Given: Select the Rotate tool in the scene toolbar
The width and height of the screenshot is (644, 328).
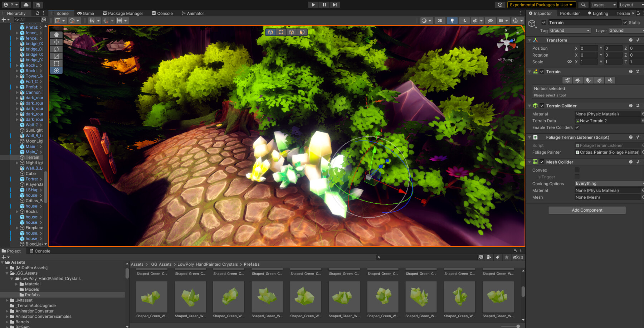Looking at the screenshot, I should tap(57, 49).
